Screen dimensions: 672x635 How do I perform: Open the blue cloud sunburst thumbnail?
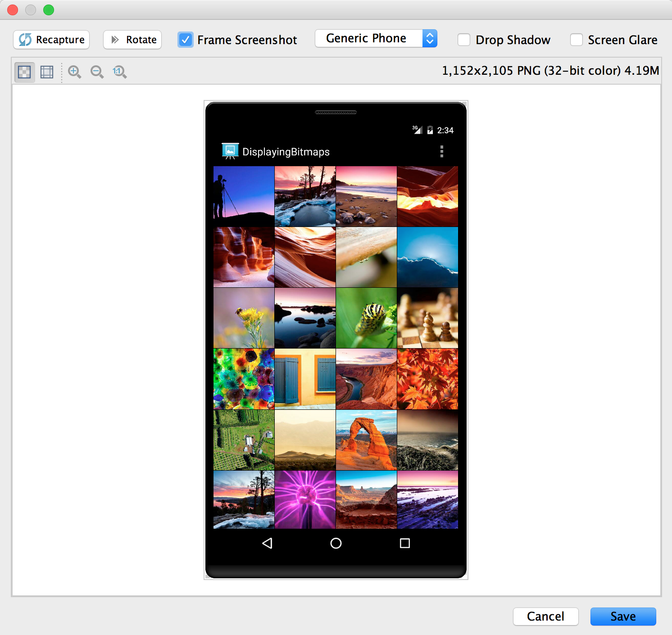pyautogui.click(x=427, y=257)
